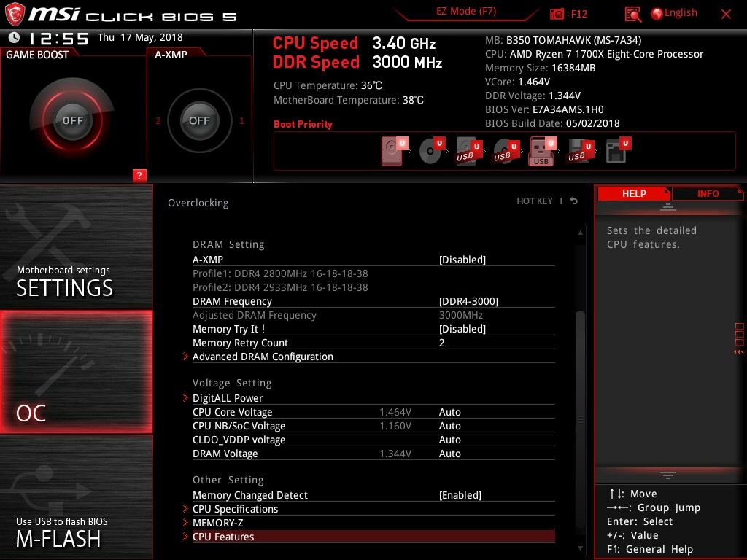
Task: Click Profile1: DDR4 2800MHz 16-18-18-38 text
Action: click(x=280, y=273)
